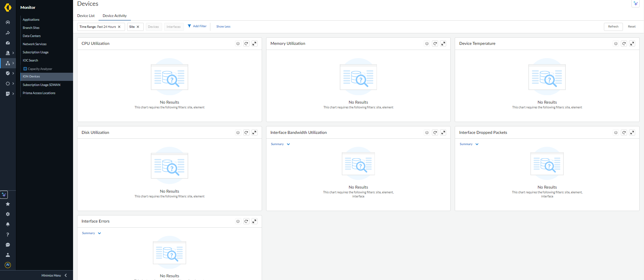
Task: Click the Refresh button
Action: click(613, 27)
